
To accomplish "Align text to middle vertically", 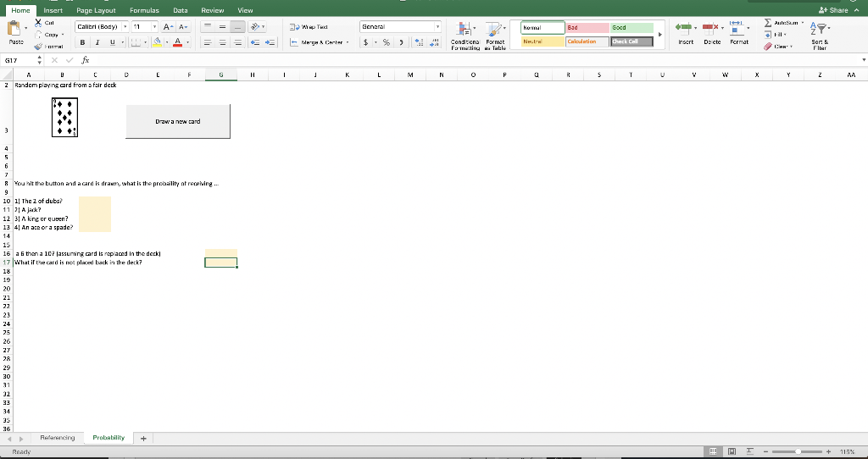I will [223, 26].
